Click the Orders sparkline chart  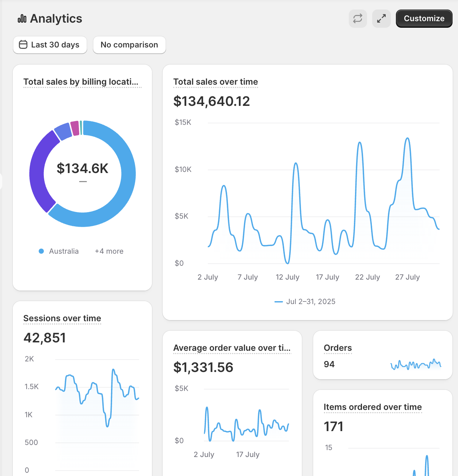[x=416, y=364]
